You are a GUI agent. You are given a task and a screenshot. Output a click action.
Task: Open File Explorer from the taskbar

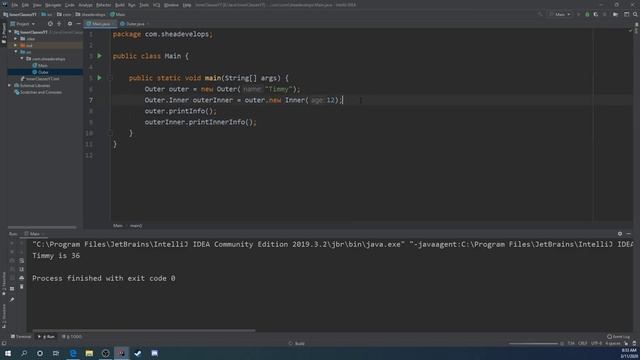coord(89,353)
